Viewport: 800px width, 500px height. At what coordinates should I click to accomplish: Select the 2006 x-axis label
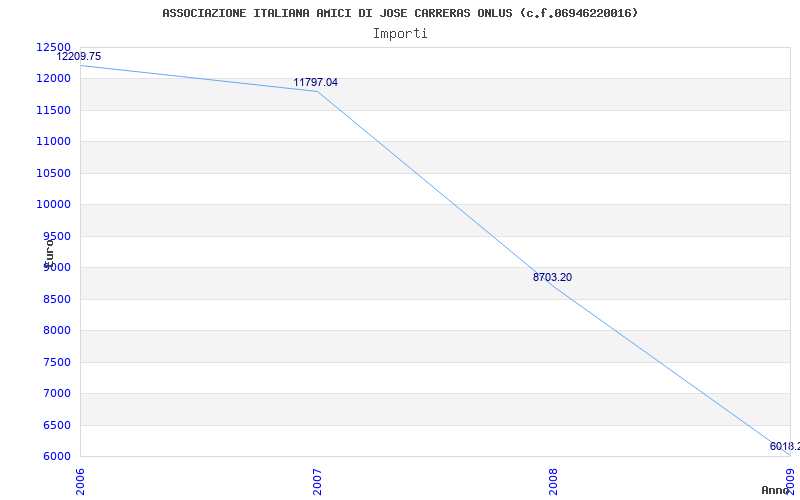(80, 482)
